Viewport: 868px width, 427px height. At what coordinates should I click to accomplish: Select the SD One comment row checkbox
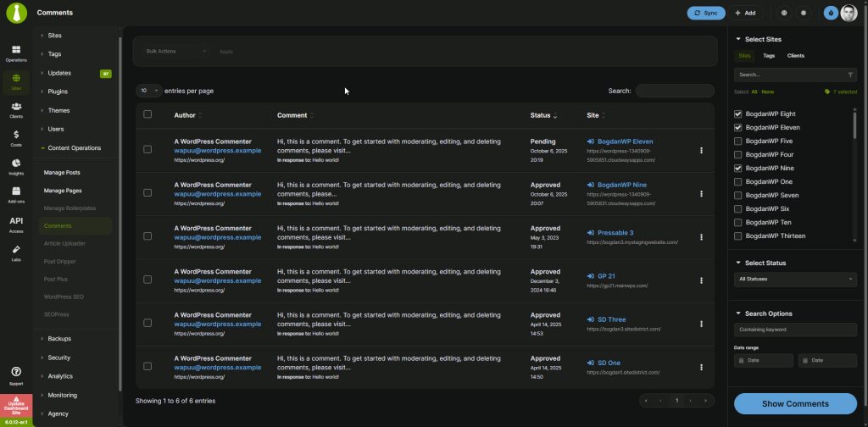[147, 366]
